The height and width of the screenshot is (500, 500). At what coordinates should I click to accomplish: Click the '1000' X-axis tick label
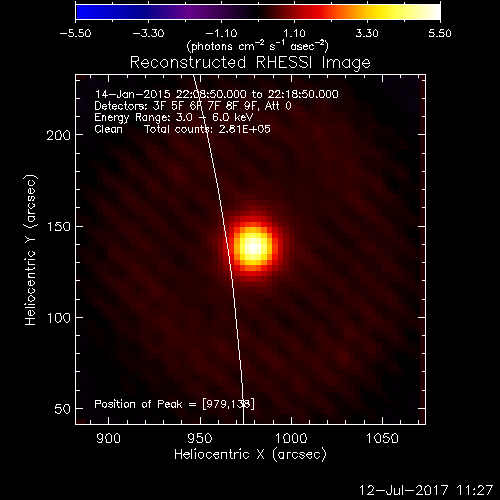coord(291,438)
